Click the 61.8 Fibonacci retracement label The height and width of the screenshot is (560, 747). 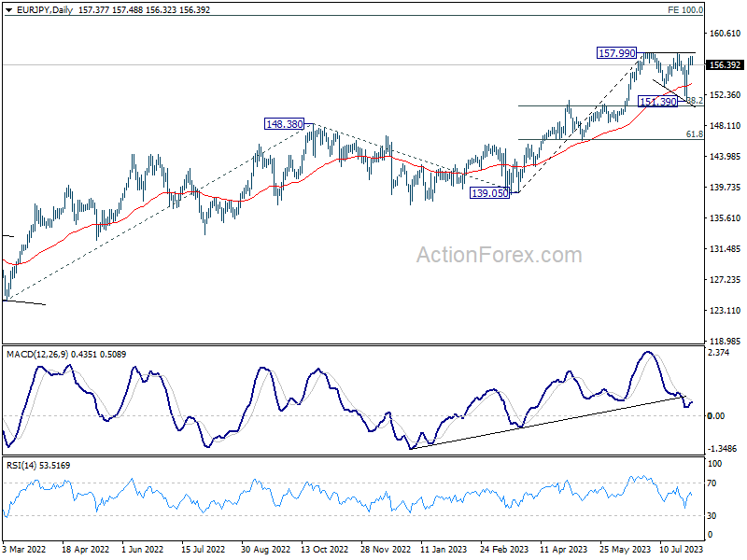[x=695, y=134]
